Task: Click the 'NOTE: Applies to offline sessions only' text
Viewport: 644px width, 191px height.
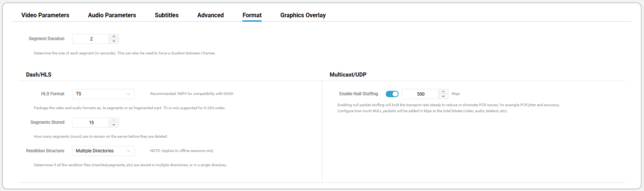Action: pos(182,151)
